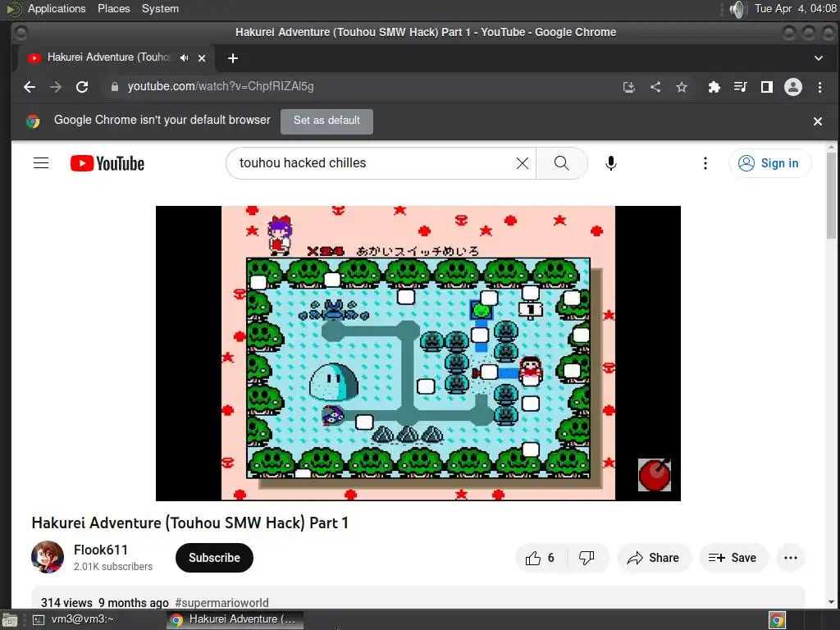Toggle Chrome side panel icon
840x630 pixels.
(767, 87)
